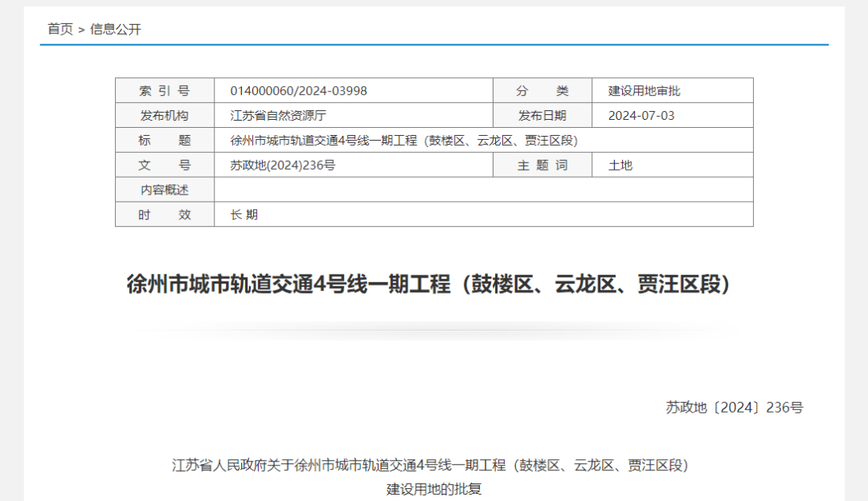Click the 发布机构 label cell
Image resolution: width=868 pixels, height=501 pixels.
pos(165,116)
